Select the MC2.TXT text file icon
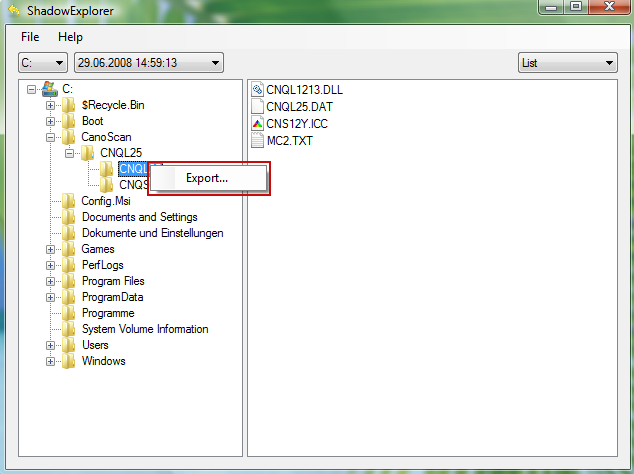Viewport: 634px width, 474px height. coord(257,139)
